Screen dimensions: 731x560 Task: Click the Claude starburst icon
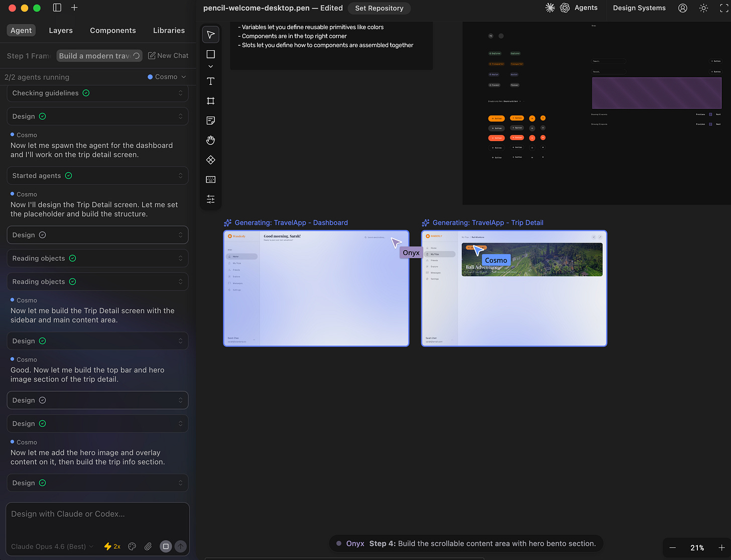pos(550,8)
